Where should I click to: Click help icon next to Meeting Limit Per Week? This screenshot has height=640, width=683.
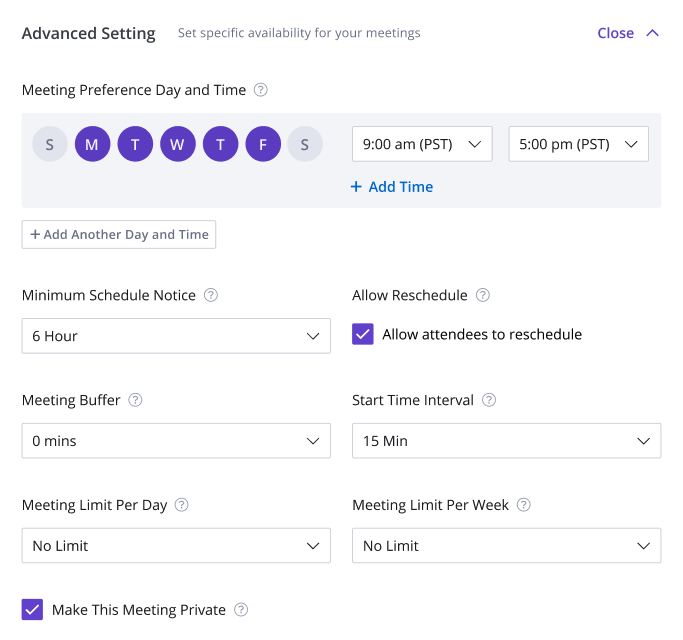click(x=524, y=505)
